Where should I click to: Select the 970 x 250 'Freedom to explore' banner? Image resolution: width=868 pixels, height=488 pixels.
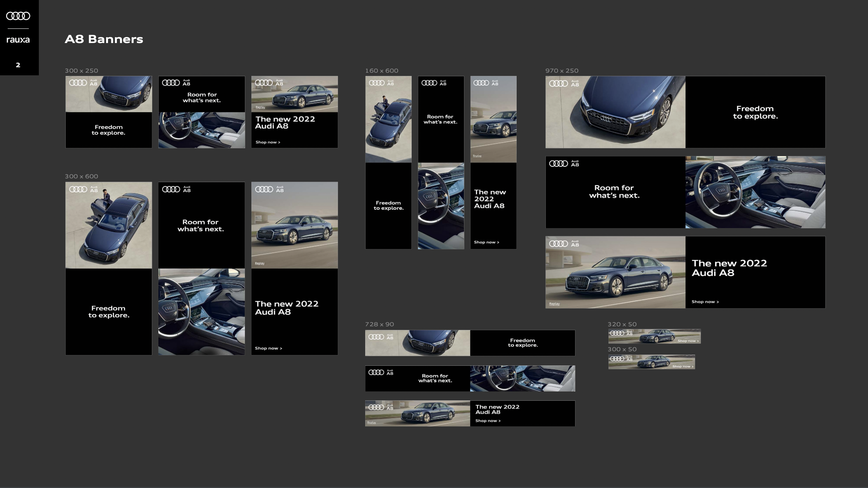(x=685, y=112)
